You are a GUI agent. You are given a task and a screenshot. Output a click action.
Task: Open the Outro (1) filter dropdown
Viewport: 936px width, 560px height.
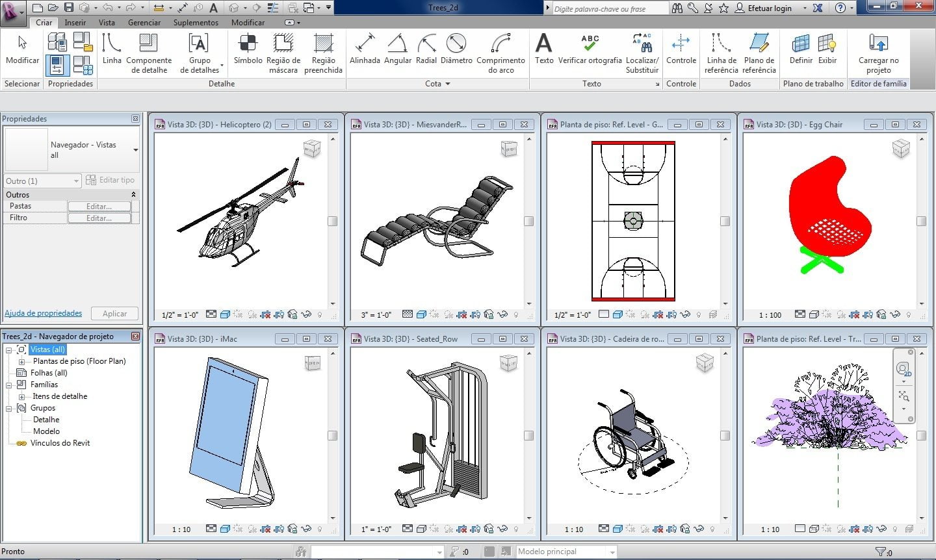42,181
